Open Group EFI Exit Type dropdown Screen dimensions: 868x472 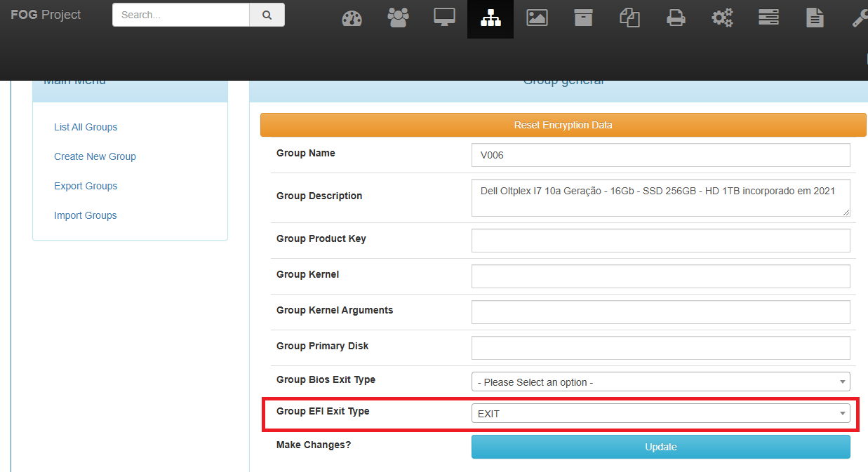(x=660, y=413)
